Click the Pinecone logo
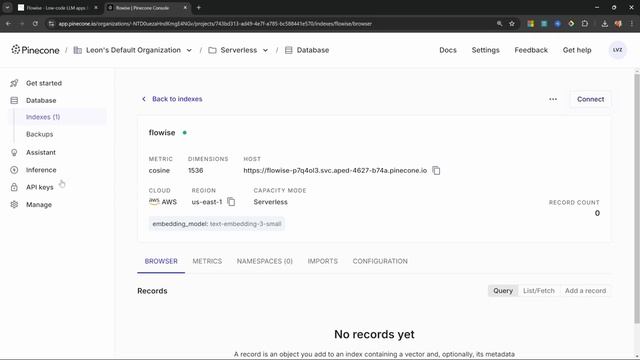Image resolution: width=640 pixels, height=360 pixels. click(35, 50)
